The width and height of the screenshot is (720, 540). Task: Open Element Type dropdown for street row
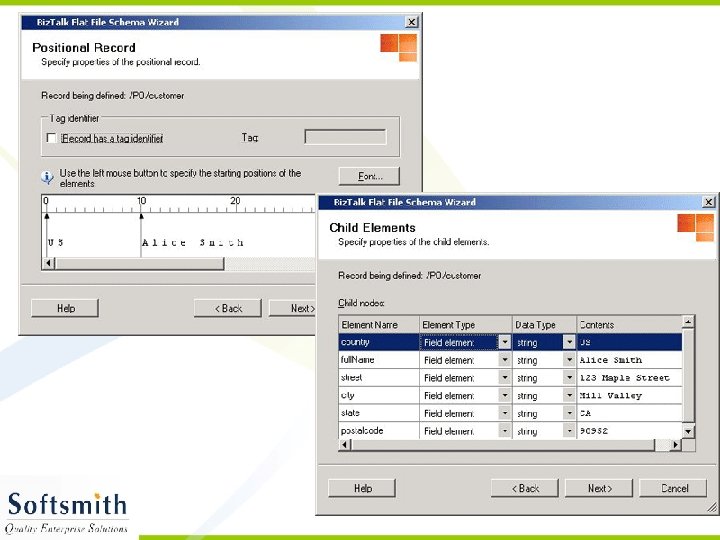505,377
